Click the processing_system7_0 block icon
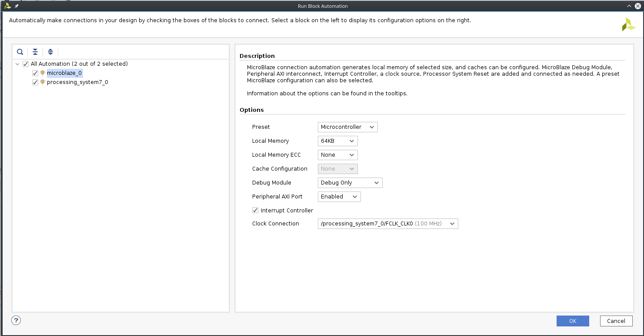The image size is (644, 336). coord(43,82)
